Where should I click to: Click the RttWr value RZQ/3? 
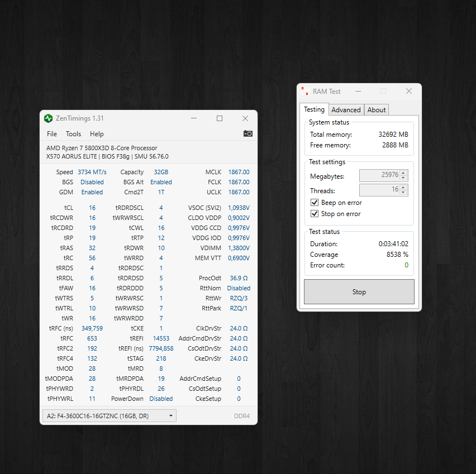(239, 298)
